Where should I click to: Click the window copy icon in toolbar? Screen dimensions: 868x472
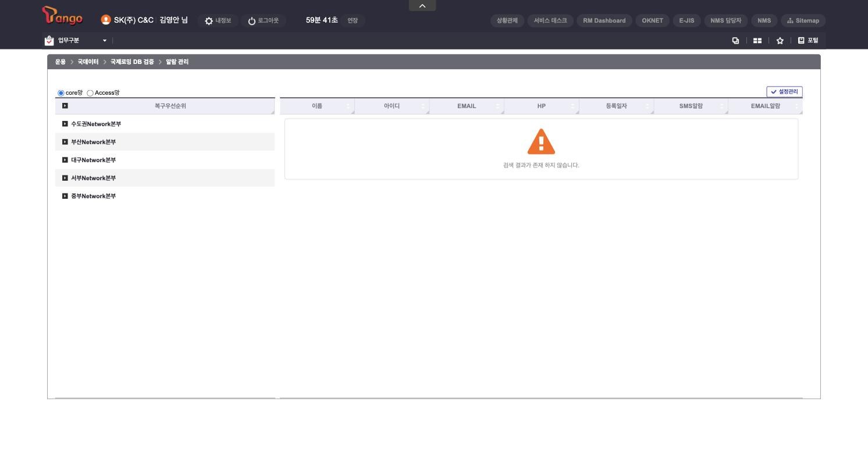[x=735, y=41]
